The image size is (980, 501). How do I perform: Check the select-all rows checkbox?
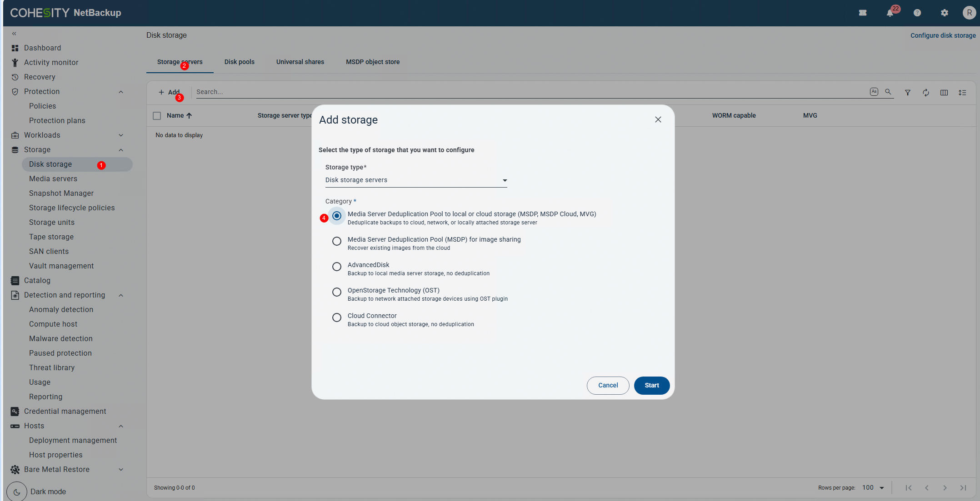pyautogui.click(x=157, y=116)
